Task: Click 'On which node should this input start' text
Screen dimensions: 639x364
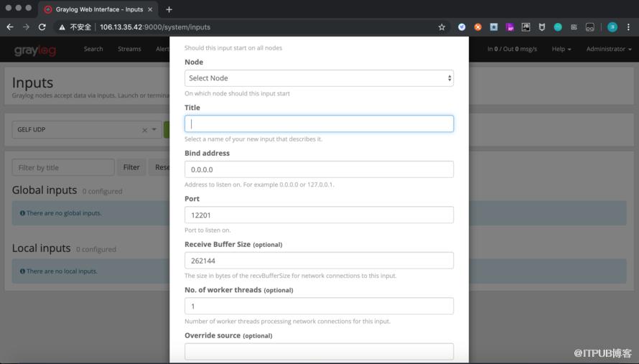Action: (x=237, y=93)
